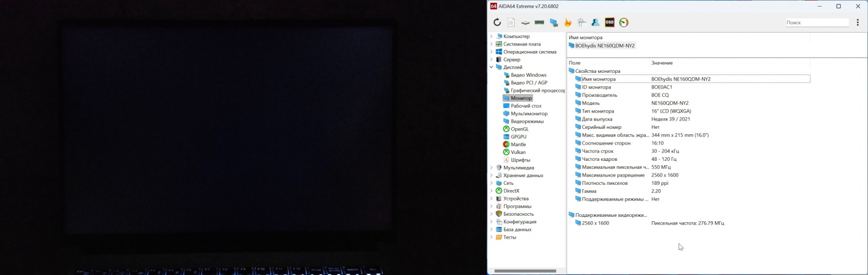The image size is (868, 275).
Task: Open cache and memory benchmark icon
Action: [x=539, y=22]
